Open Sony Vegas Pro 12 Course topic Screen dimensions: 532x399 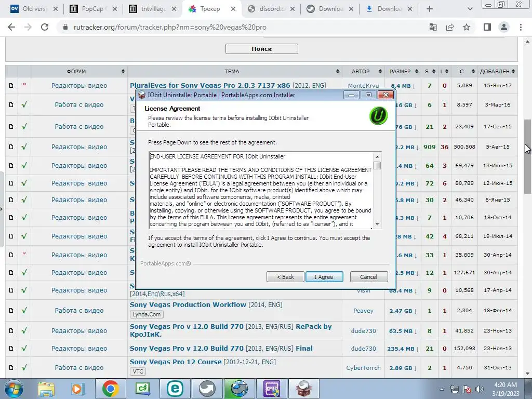click(176, 362)
